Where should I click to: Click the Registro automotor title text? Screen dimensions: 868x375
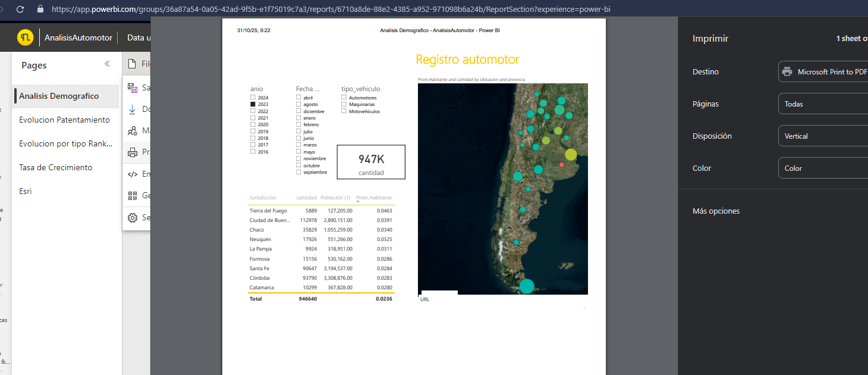tap(467, 60)
